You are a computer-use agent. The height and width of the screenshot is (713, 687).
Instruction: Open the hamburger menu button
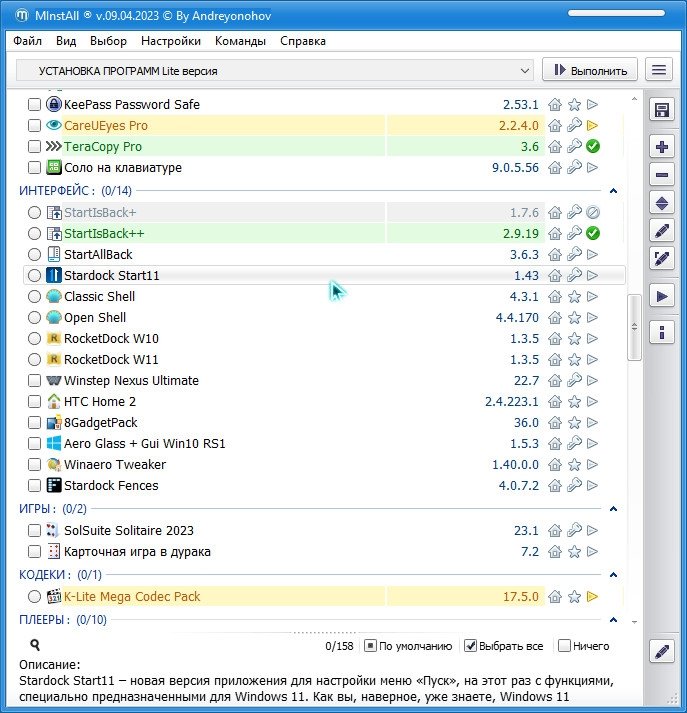coord(658,70)
